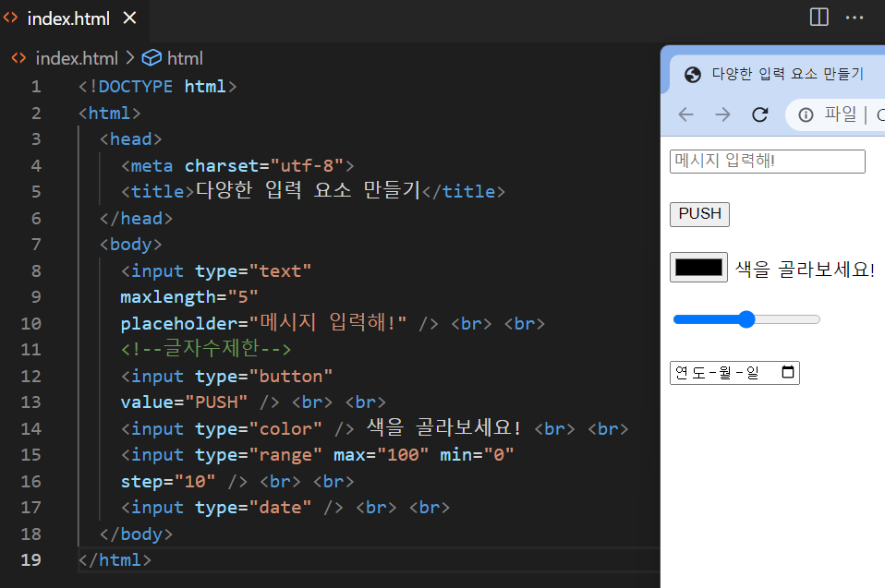Image resolution: width=885 pixels, height=588 pixels.
Task: Click the opening <body> tag line
Action: [x=131, y=245]
